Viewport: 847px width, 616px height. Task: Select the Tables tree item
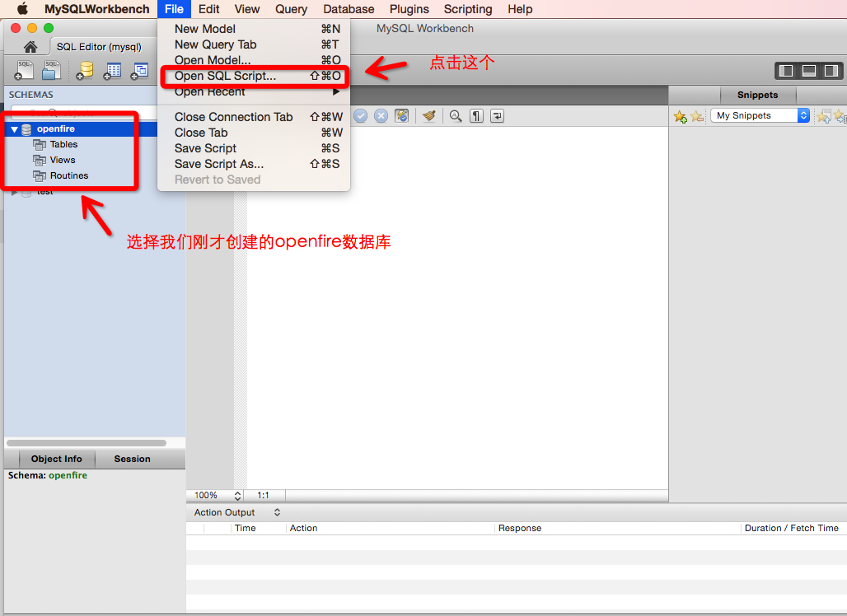tap(63, 145)
